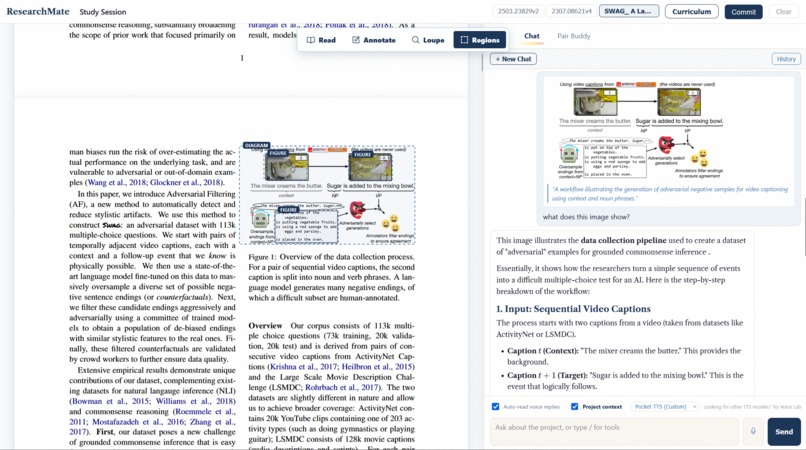Open chat History
The height and width of the screenshot is (450, 806).
pyautogui.click(x=786, y=59)
